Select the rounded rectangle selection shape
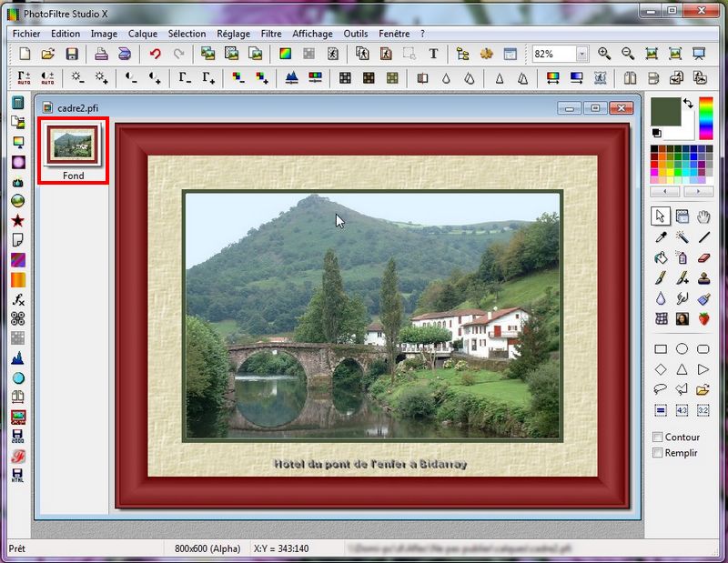Viewport: 728px width, 563px height. click(x=703, y=349)
